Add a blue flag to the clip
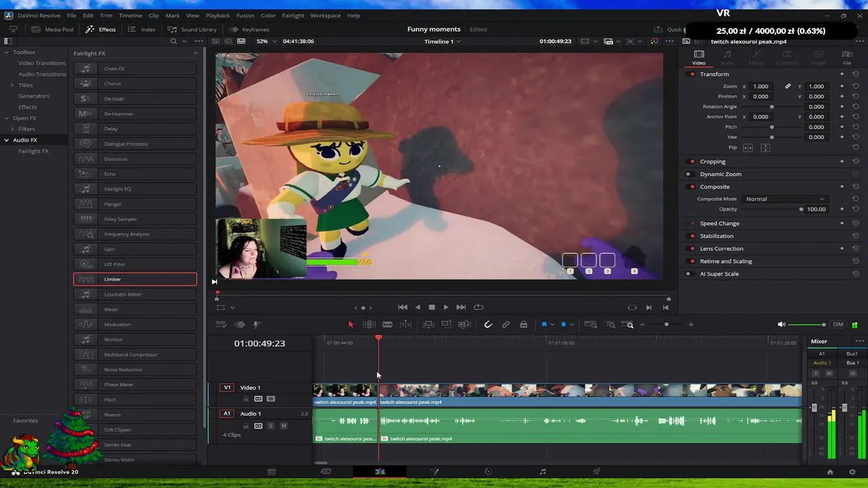This screenshot has height=488, width=868. [544, 325]
